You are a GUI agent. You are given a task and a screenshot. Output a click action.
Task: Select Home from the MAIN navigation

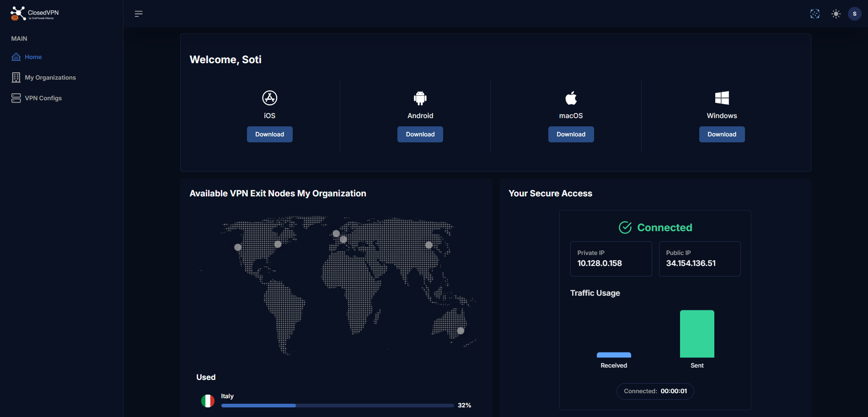pyautogui.click(x=32, y=57)
